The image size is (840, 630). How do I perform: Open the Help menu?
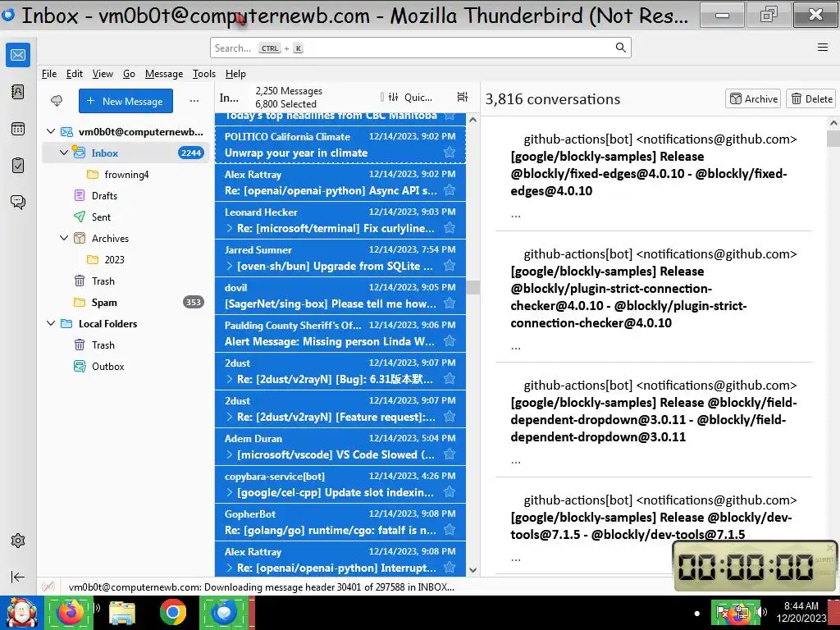click(235, 74)
